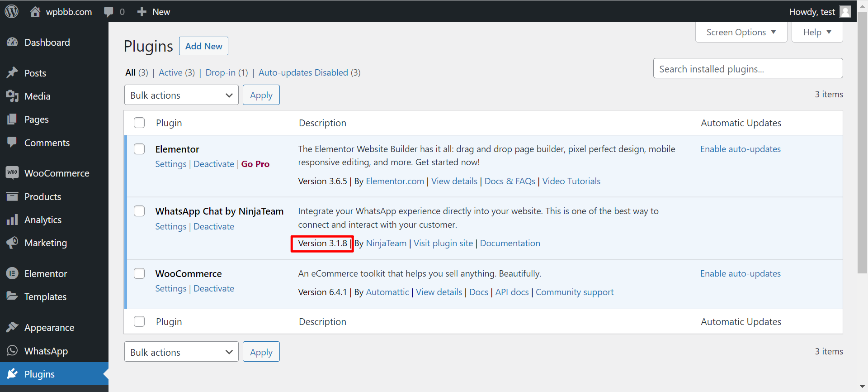
Task: View details for WooCommerce plugin
Action: click(439, 292)
